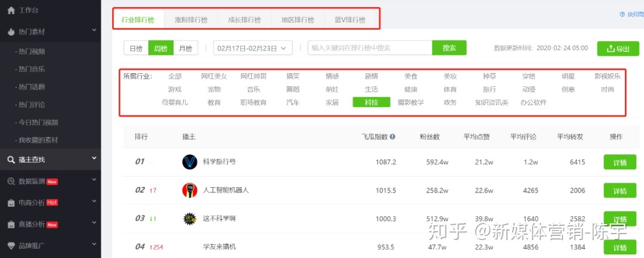Open the 02月17日-02月23日 date dropdown
This screenshot has height=258, width=644.
coord(253,48)
